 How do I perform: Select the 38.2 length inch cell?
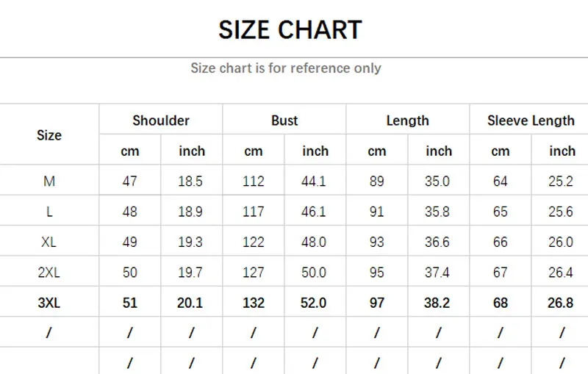(x=437, y=303)
